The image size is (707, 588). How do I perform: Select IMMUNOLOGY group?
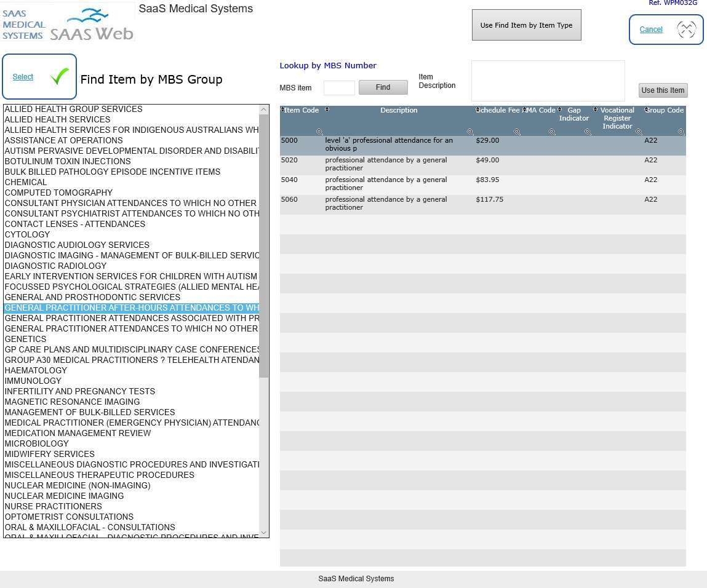point(131,381)
